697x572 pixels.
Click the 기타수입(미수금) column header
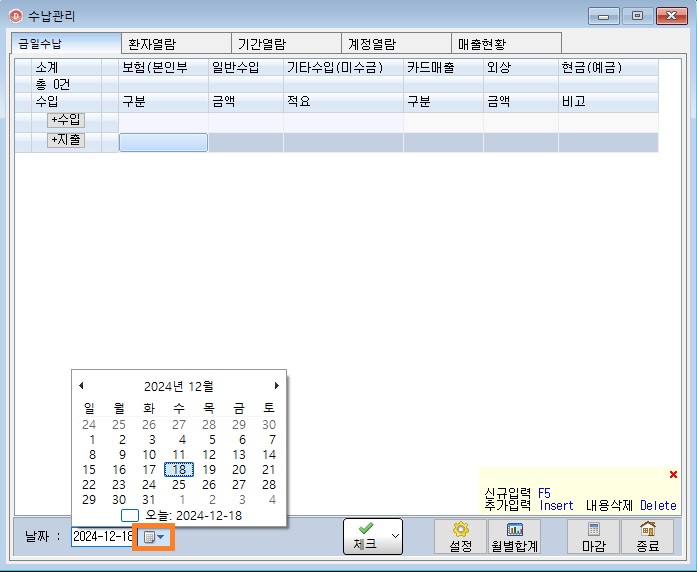[343, 68]
